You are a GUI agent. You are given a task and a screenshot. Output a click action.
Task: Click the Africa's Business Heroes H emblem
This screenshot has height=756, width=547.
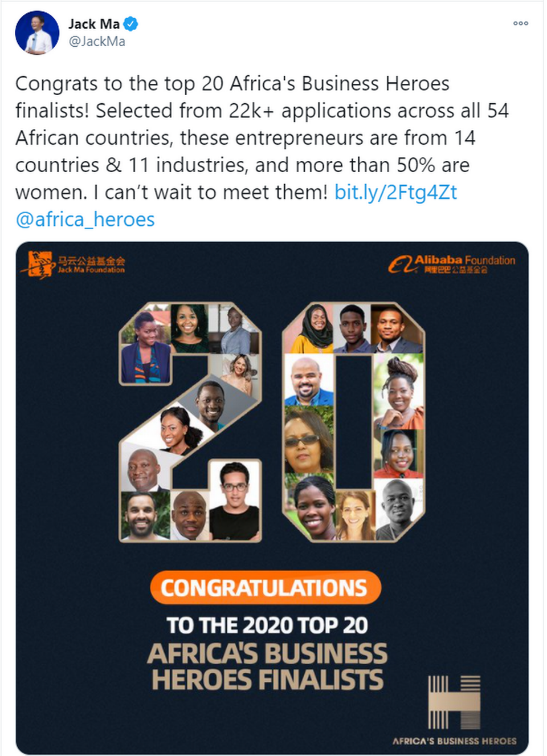tap(454, 702)
